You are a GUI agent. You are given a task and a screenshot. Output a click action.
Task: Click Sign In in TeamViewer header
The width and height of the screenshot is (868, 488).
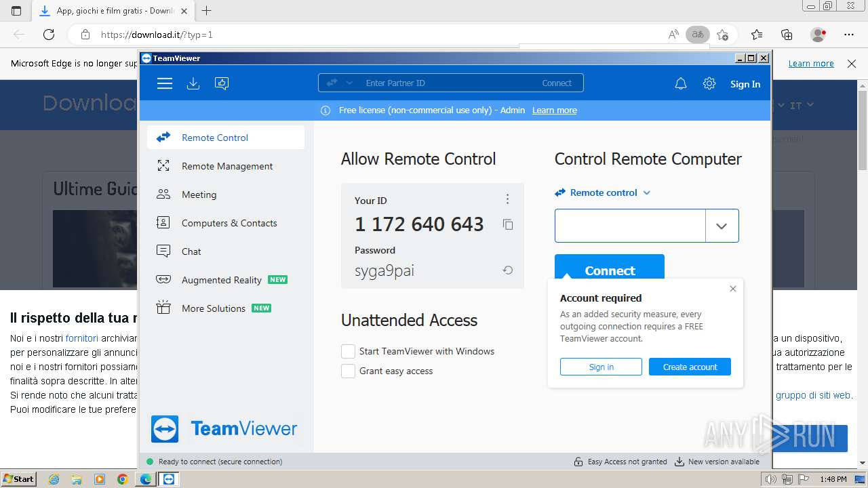(745, 84)
